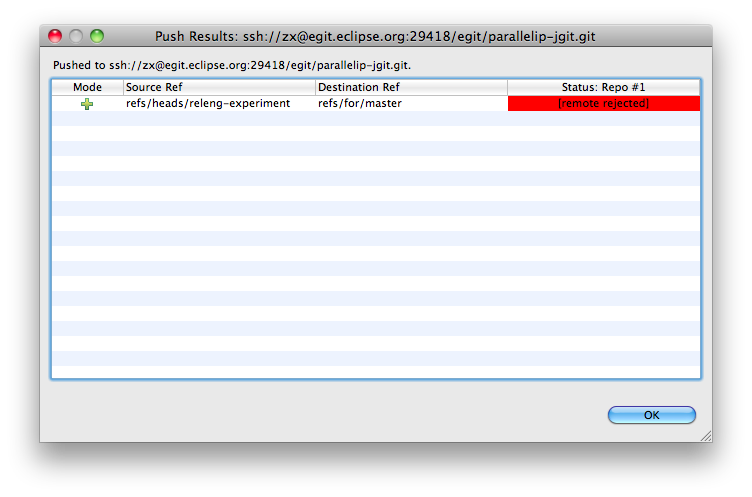The height and width of the screenshot is (497, 752).
Task: Click the red [remote rejected] status cell
Action: 604,103
